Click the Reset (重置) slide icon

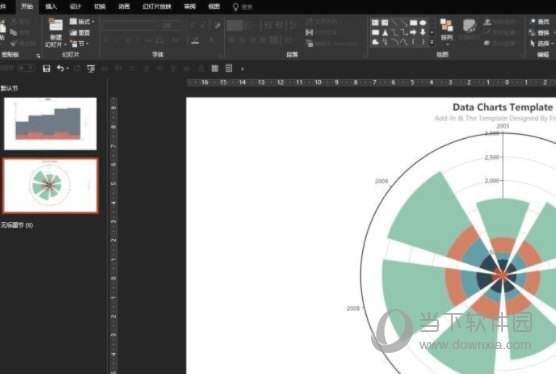[73, 33]
